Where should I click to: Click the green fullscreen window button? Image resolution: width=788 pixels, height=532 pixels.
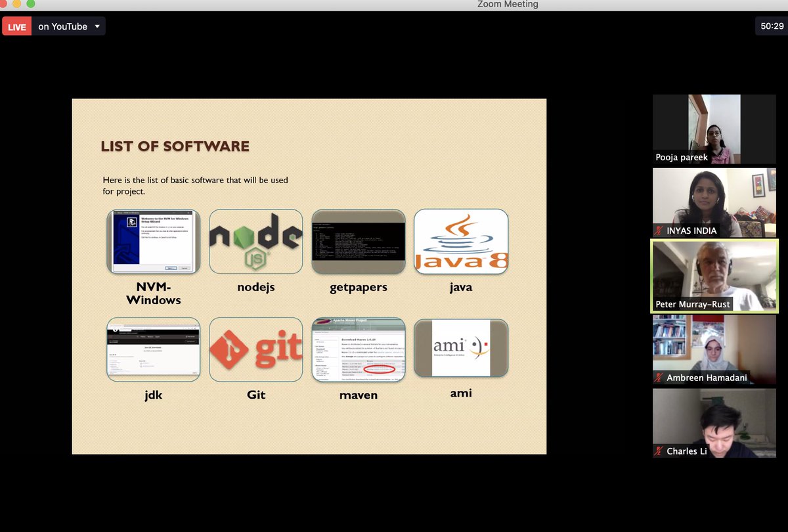[x=30, y=4]
